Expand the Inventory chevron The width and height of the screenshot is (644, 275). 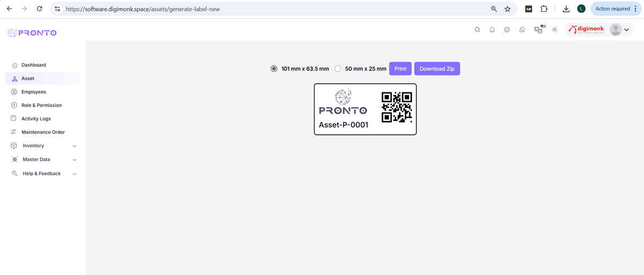(x=75, y=146)
